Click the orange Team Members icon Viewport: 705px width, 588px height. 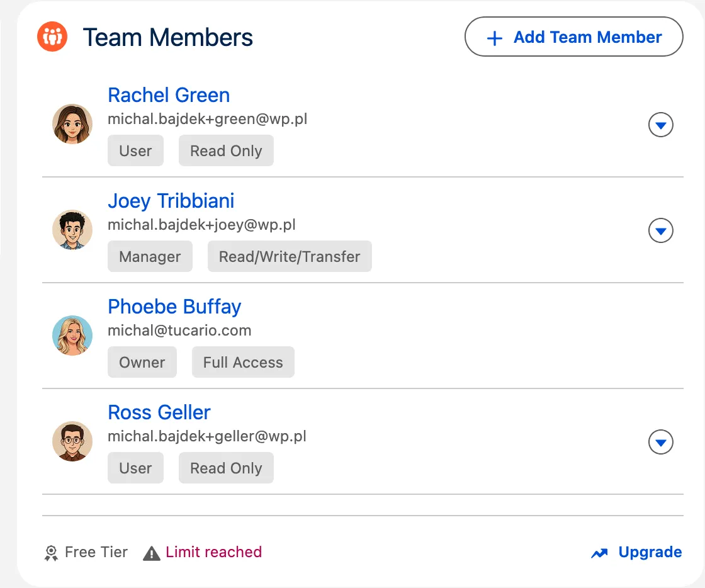[x=52, y=37]
